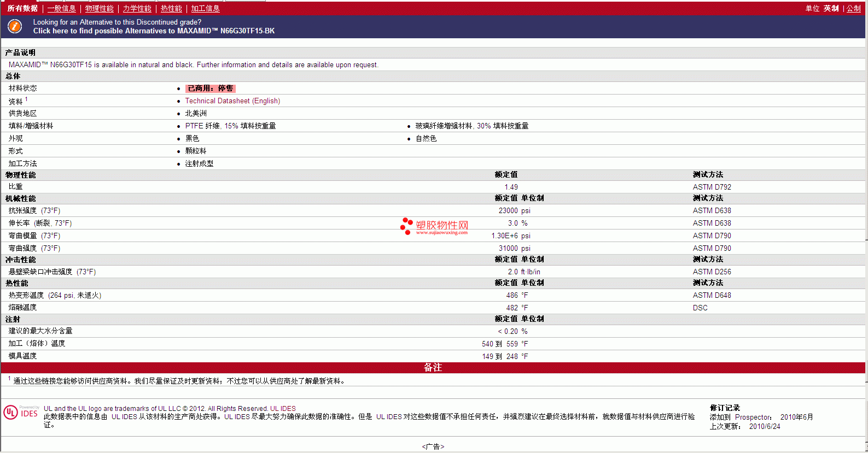Click 注射成型 processing method value
This screenshot has width=868, height=453.
pyautogui.click(x=199, y=164)
